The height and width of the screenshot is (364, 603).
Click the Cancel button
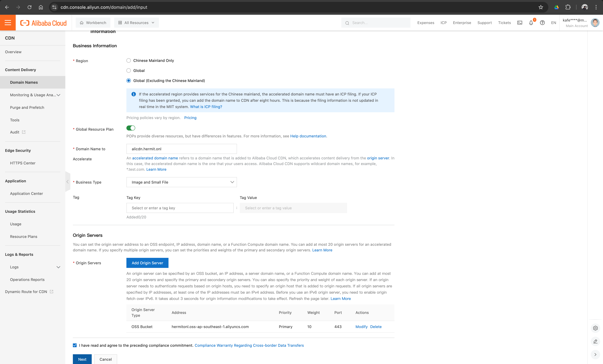click(106, 359)
